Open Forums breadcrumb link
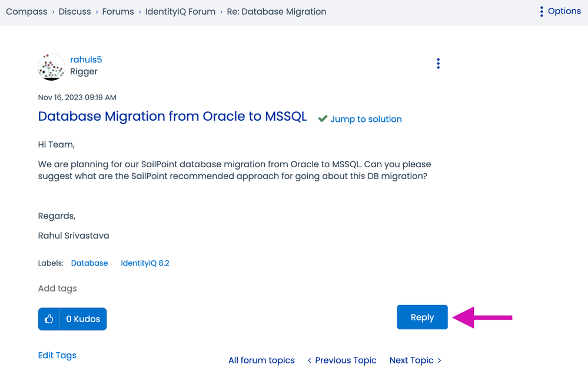This screenshot has height=374, width=588. [x=118, y=12]
